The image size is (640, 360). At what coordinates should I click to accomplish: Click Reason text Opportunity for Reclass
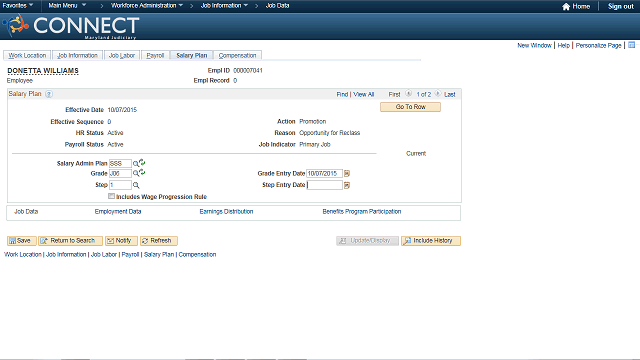[x=329, y=133]
